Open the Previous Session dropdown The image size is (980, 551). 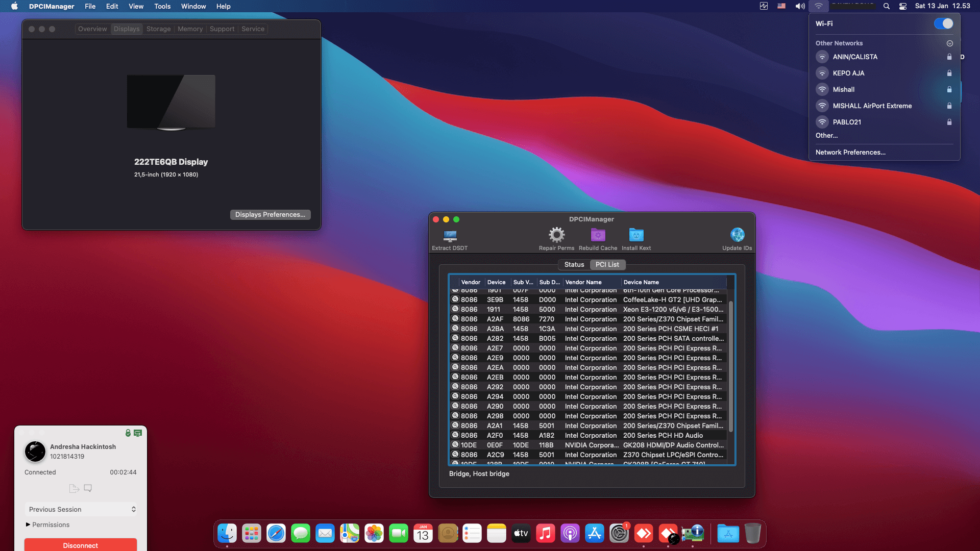point(81,509)
